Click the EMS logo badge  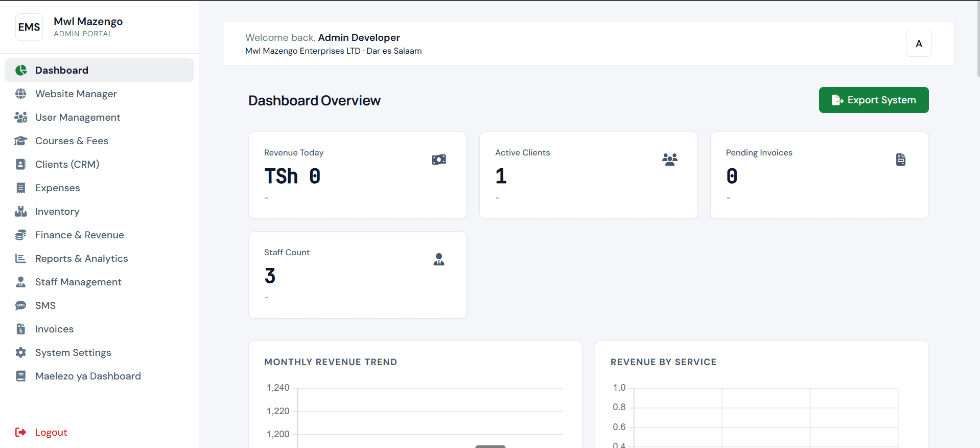pyautogui.click(x=29, y=27)
